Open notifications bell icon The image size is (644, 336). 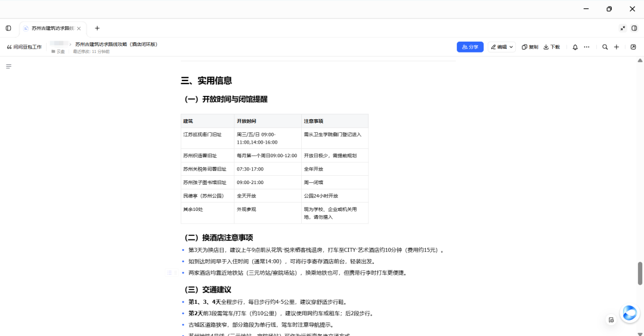click(575, 47)
